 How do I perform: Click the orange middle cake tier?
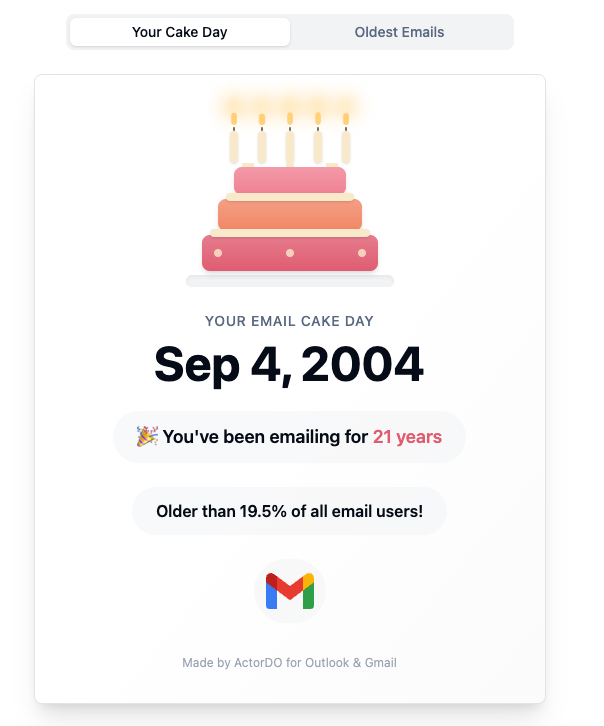click(x=290, y=213)
